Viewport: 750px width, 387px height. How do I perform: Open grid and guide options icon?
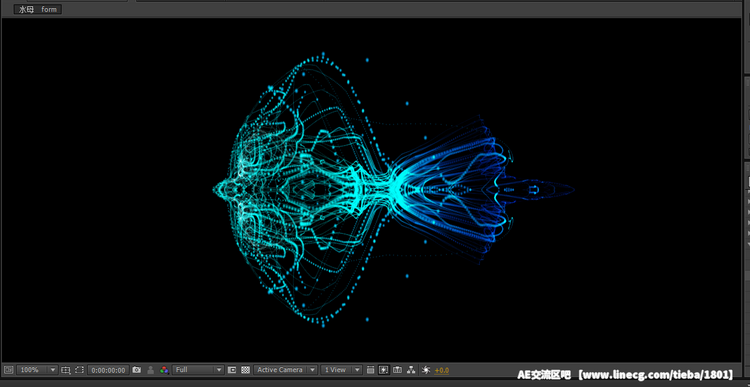66,370
